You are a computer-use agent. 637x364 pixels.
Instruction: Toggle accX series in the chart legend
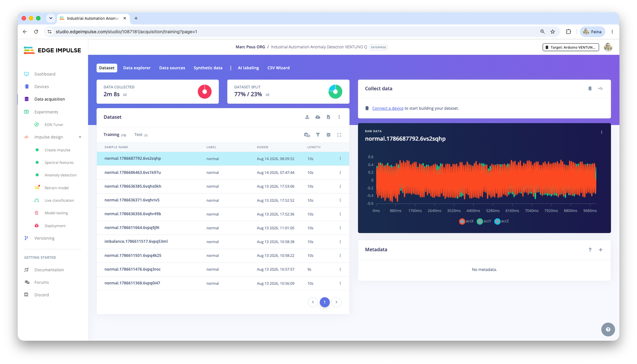point(466,221)
